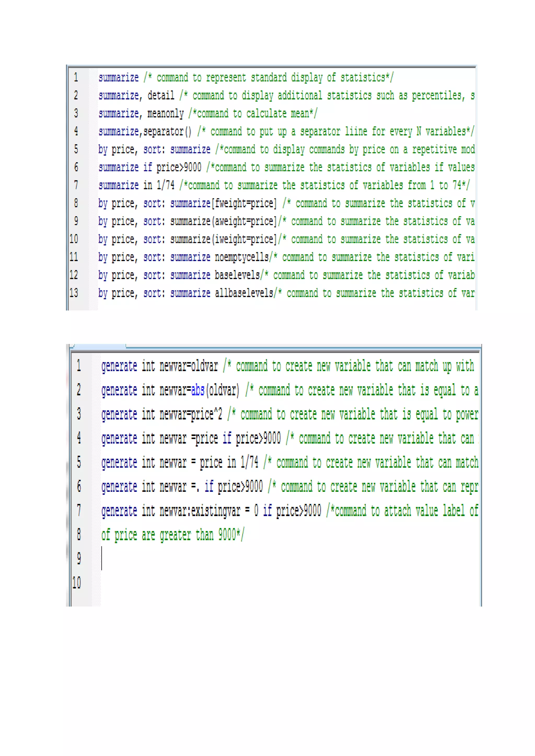The width and height of the screenshot is (535, 756).
Task: Click the 'abs' function in the second generate line
Action: (198, 391)
